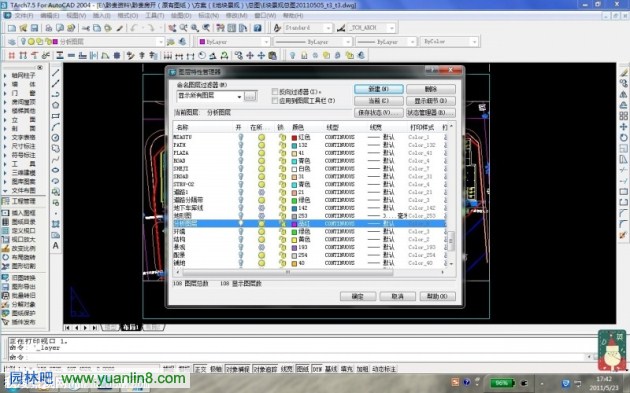Click 确定 to confirm layer dialog

point(358,296)
